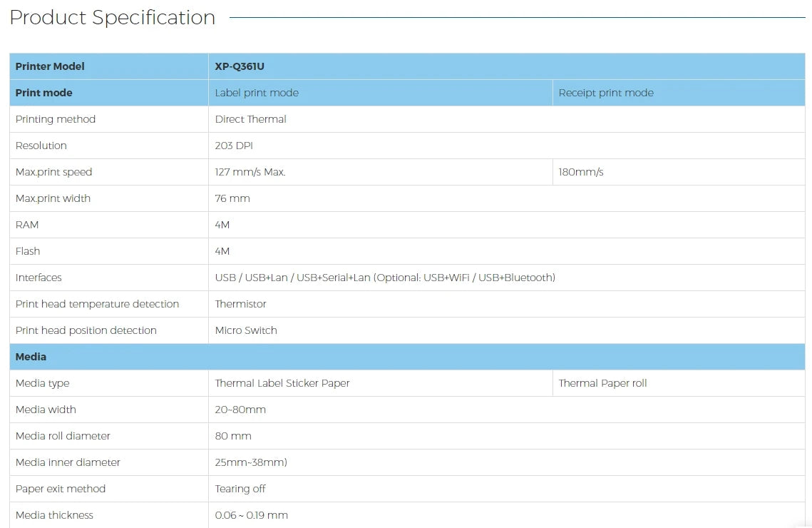Select the 20~80mm media width value
This screenshot has height=528, width=812.
tap(240, 410)
